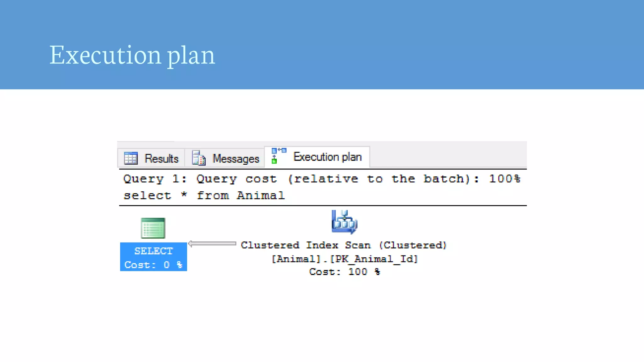Select the Execution plan tab

(x=317, y=156)
